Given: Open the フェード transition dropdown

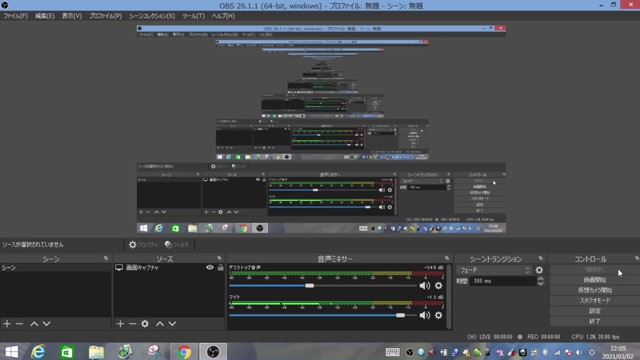Looking at the screenshot, I should tap(494, 270).
